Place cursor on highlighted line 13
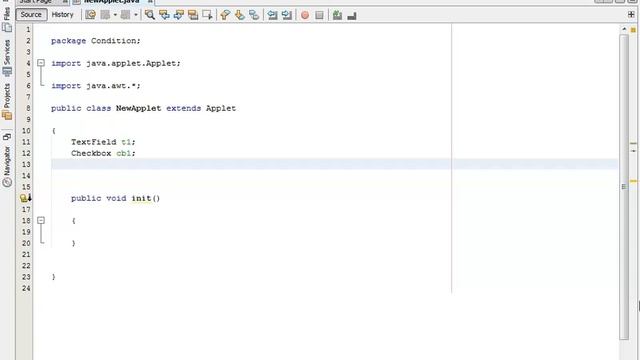640x360 pixels. [x=334, y=164]
